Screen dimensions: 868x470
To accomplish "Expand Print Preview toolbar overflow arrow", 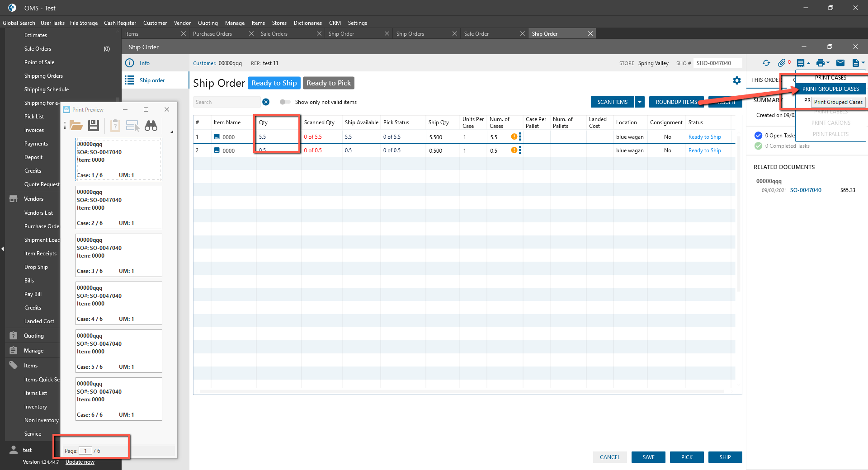I will pos(172,132).
